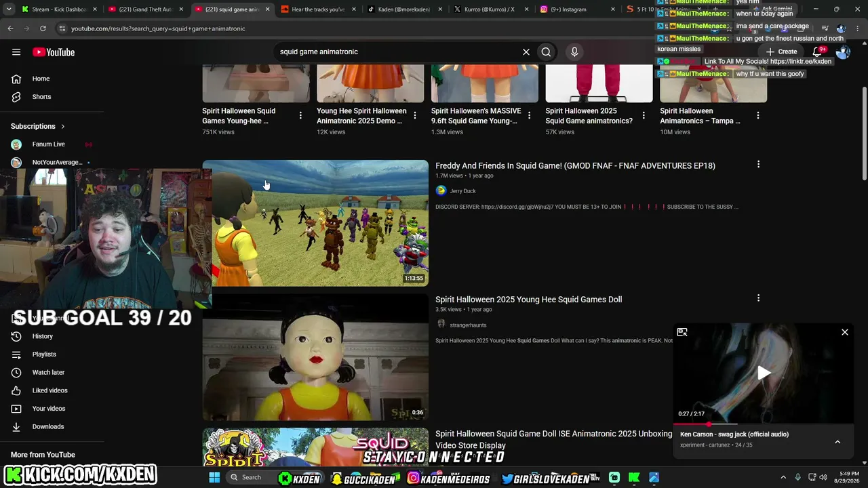Screen dimensions: 868x488
Task: Open options for Young Hee Animatronic 2025 Demo
Action: [415, 116]
